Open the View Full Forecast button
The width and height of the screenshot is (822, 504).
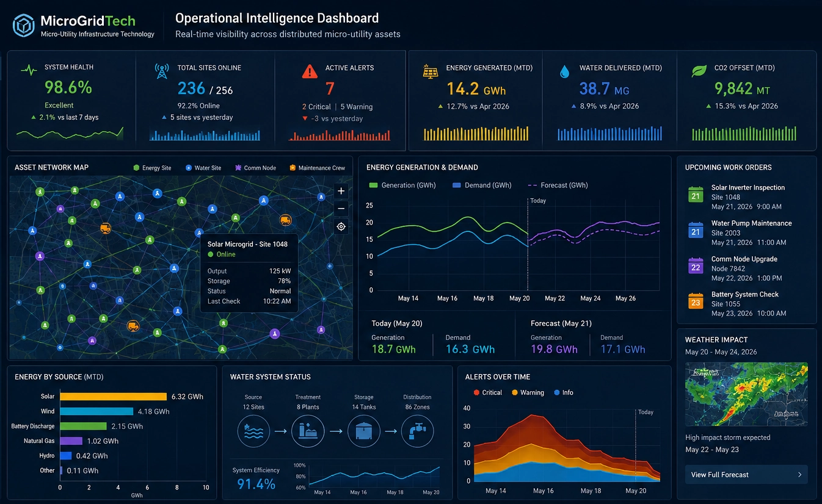click(x=746, y=475)
